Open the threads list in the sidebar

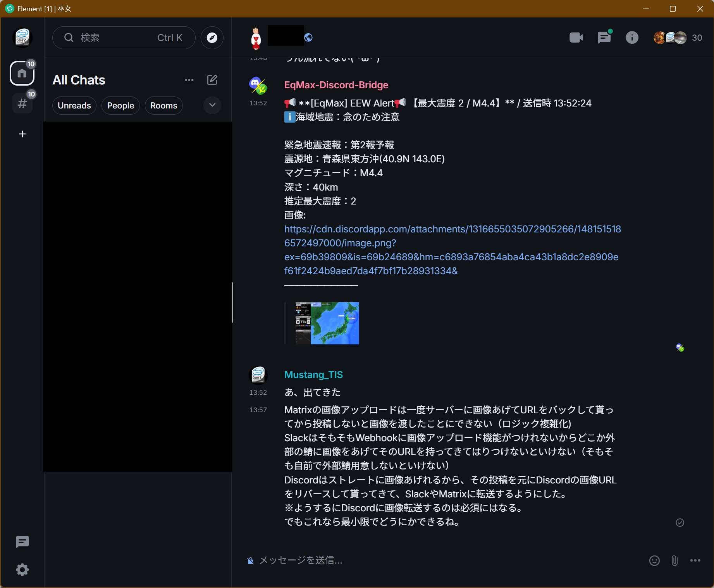tap(22, 542)
